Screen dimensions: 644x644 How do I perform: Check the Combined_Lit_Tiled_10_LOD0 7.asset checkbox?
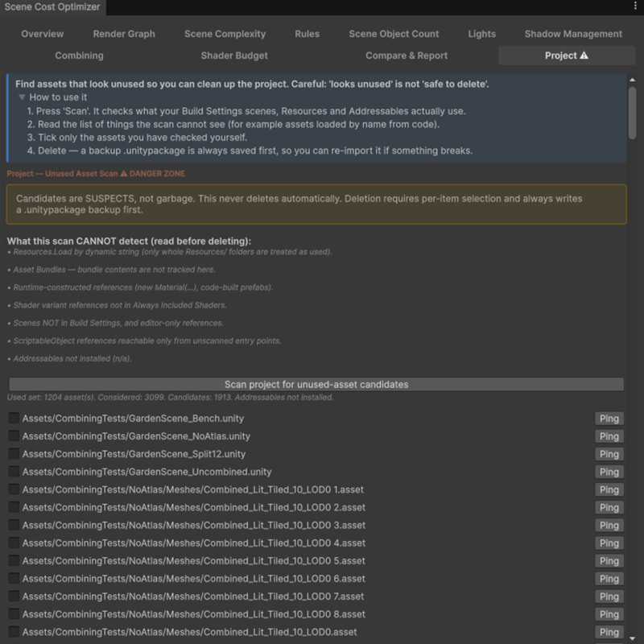tap(14, 596)
